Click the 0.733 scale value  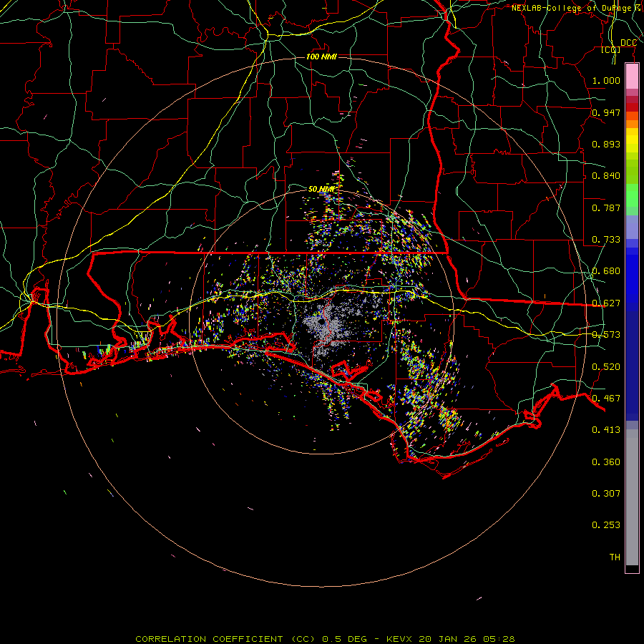coord(606,240)
